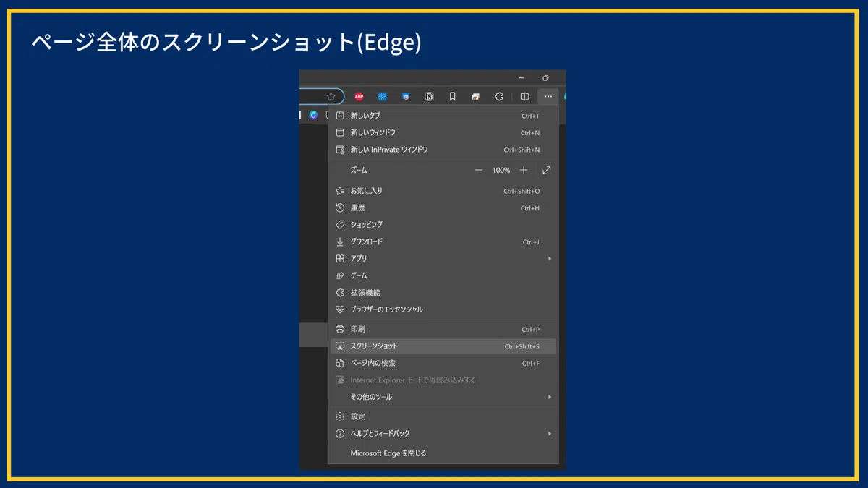This screenshot has height=488, width=868.
Task: Open 新しい InPrivate ウィンドウ
Action: [443, 150]
